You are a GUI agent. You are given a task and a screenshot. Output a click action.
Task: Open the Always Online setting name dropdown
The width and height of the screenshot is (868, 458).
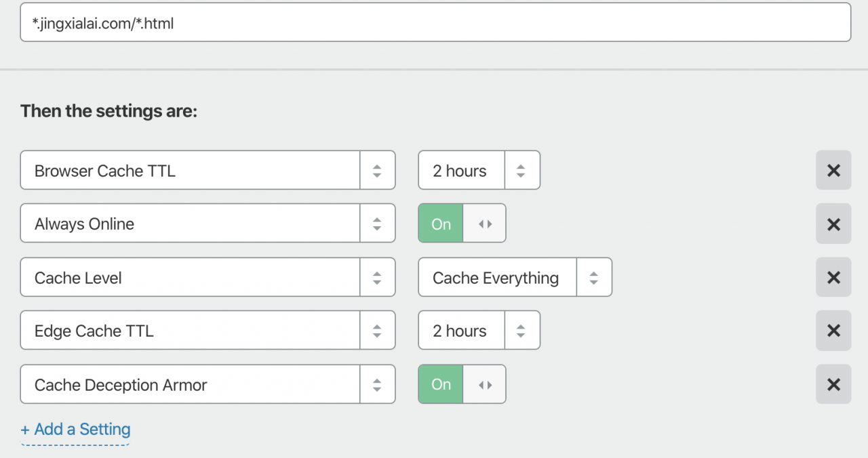coord(208,224)
